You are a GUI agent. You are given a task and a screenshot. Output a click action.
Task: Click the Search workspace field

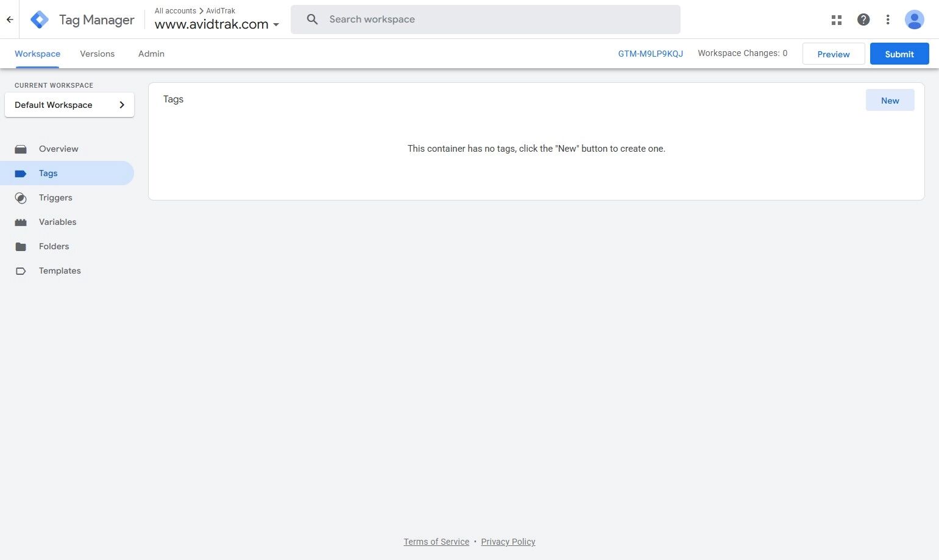486,19
